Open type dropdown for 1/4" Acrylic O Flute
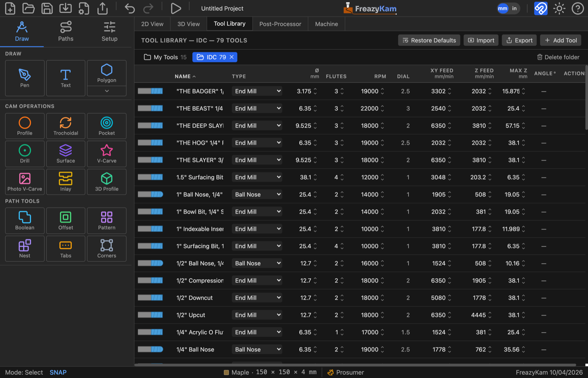 (x=257, y=332)
